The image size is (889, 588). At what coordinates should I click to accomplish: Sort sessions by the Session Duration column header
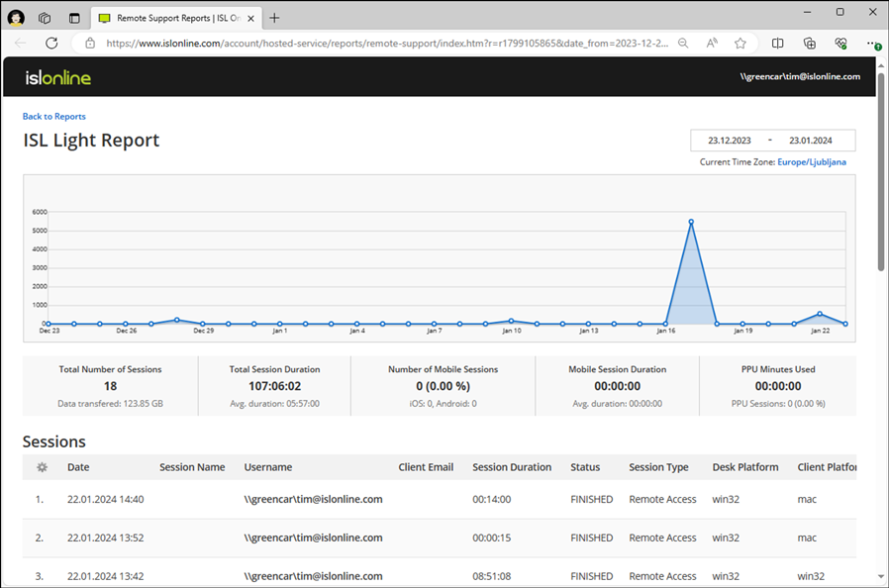tap(511, 467)
